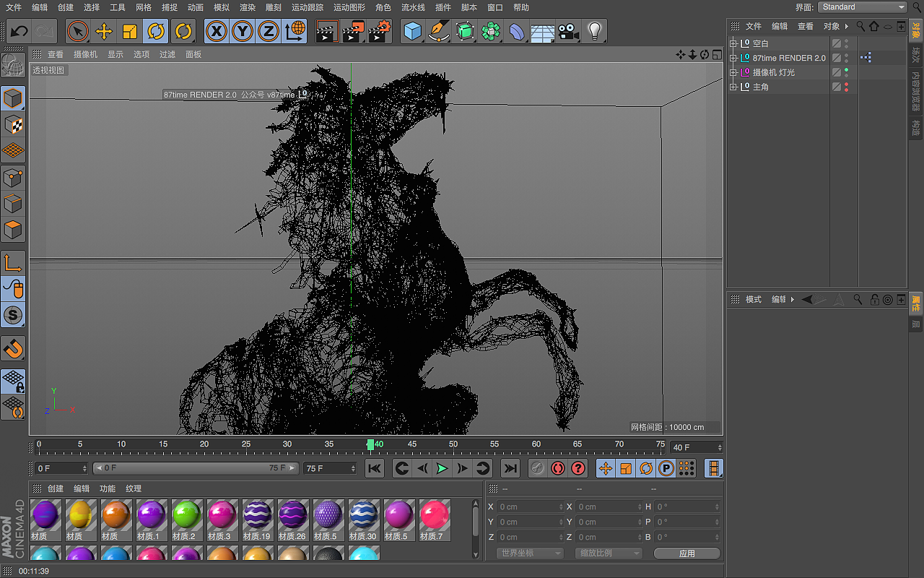Add a Light object from toolbar

click(x=594, y=32)
